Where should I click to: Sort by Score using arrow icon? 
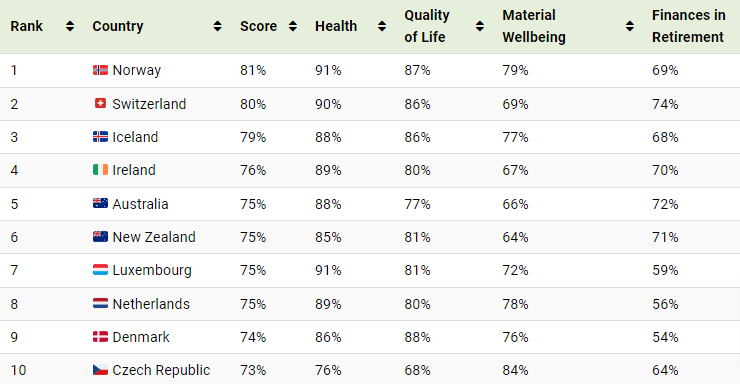coord(293,26)
